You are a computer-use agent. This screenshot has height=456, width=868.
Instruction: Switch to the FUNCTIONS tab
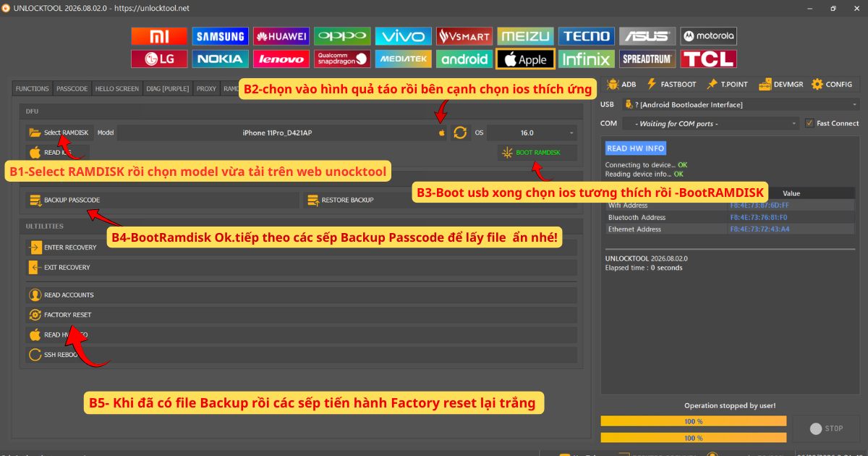coord(33,89)
